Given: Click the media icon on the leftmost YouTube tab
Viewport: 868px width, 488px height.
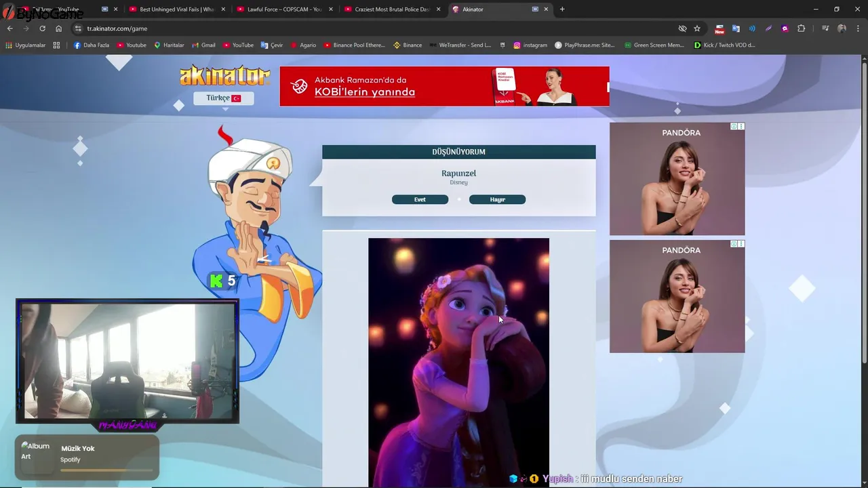Looking at the screenshot, I should [x=105, y=9].
